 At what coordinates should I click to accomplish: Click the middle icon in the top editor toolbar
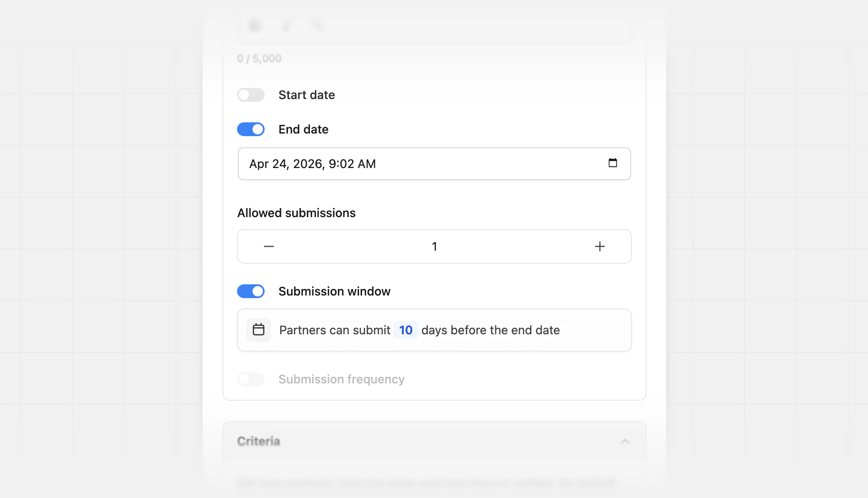pyautogui.click(x=285, y=26)
